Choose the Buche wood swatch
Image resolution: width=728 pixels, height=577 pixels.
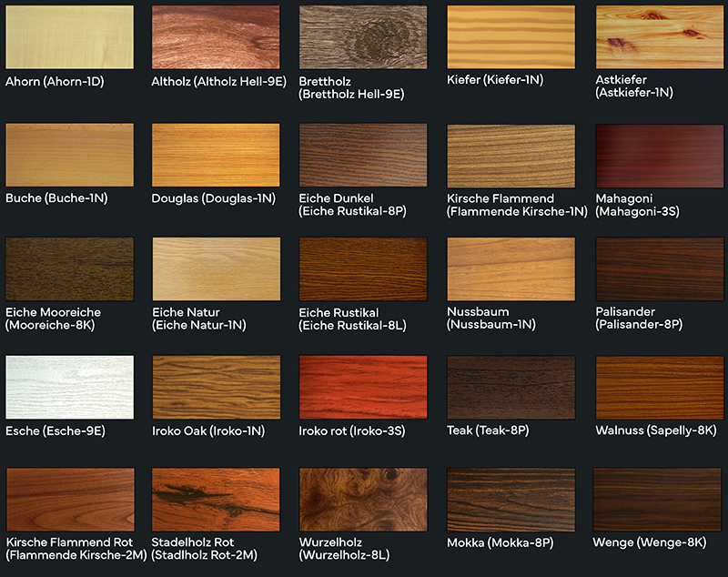pyautogui.click(x=69, y=155)
